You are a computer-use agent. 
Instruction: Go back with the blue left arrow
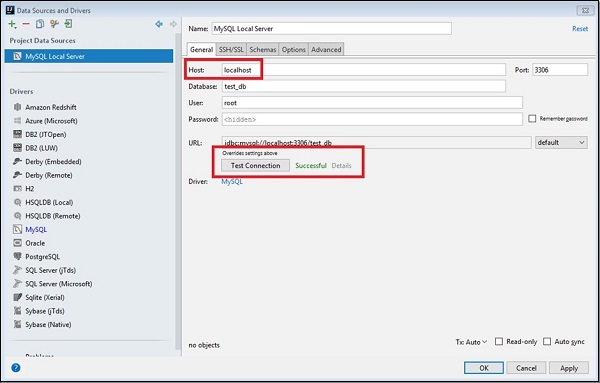click(159, 24)
